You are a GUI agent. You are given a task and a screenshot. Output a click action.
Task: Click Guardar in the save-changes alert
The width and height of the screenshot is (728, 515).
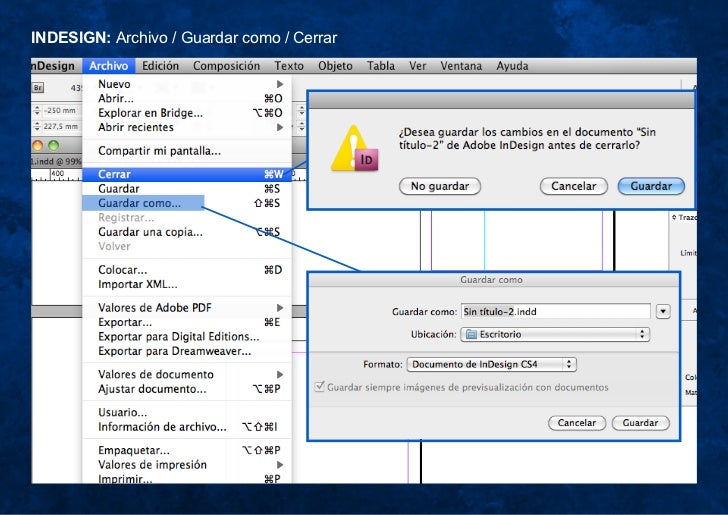coord(651,186)
